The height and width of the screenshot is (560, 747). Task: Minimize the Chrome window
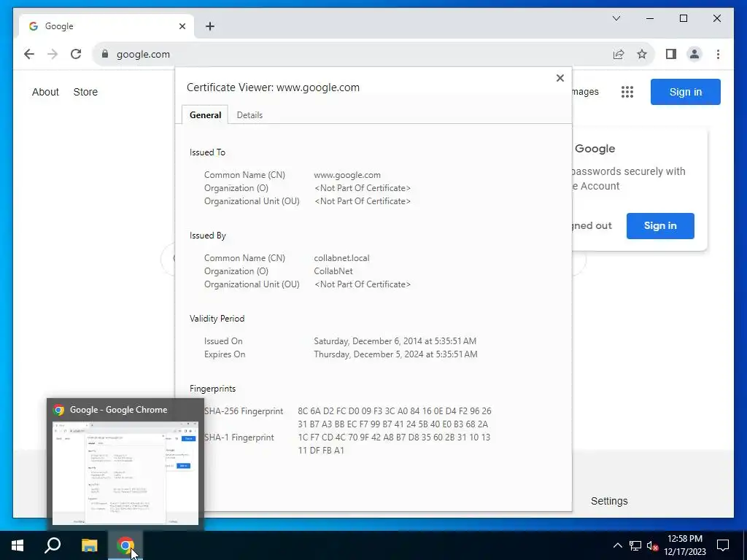click(650, 18)
